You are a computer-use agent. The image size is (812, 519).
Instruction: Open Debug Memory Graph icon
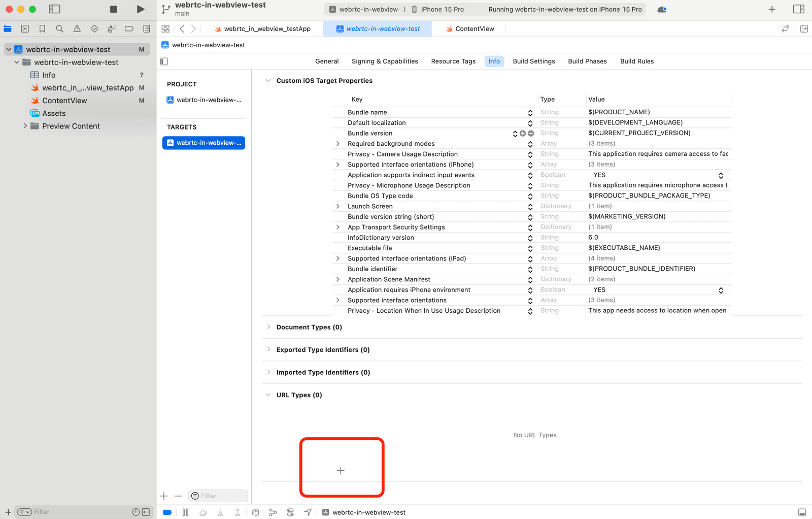tap(273, 512)
